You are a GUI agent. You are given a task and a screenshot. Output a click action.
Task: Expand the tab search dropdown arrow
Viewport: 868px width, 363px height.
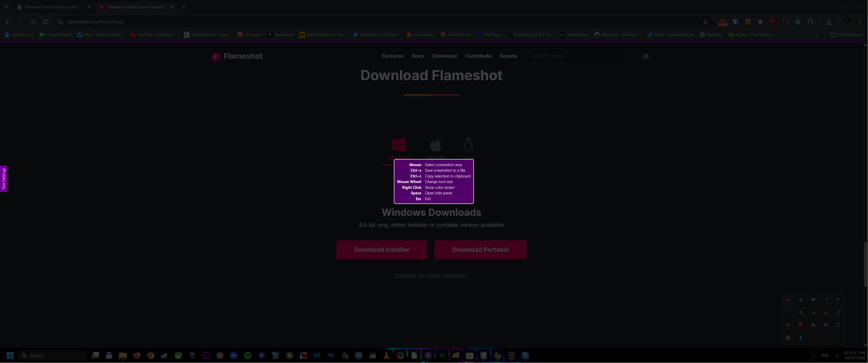(x=7, y=7)
